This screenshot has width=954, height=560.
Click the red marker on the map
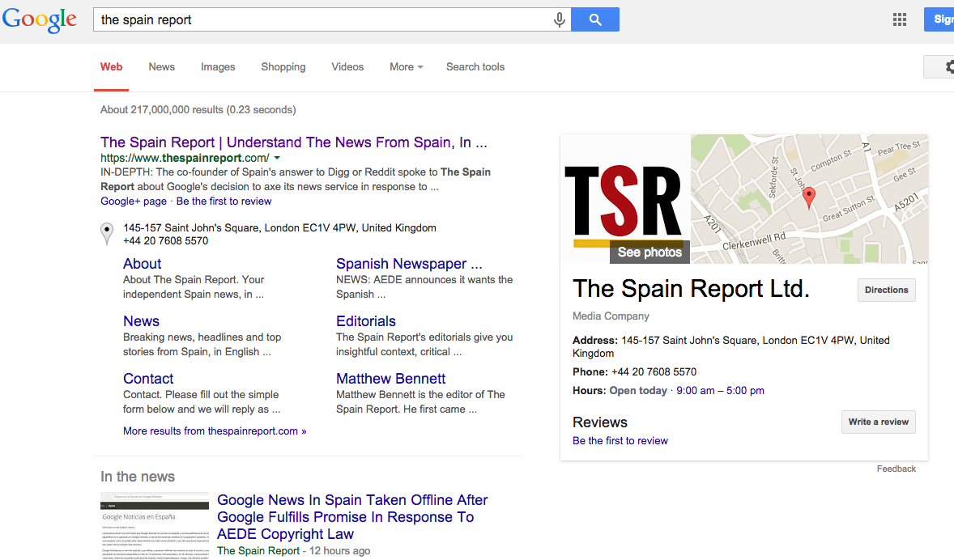coord(808,197)
